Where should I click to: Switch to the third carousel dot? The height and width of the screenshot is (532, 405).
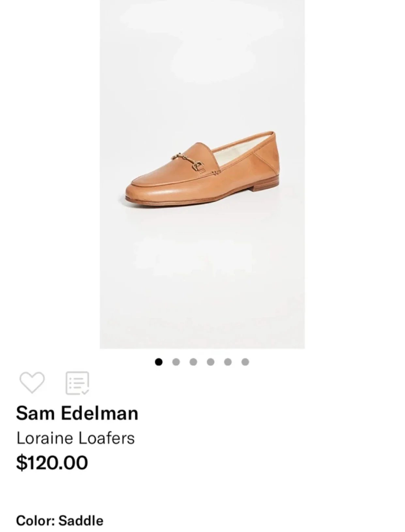click(193, 362)
